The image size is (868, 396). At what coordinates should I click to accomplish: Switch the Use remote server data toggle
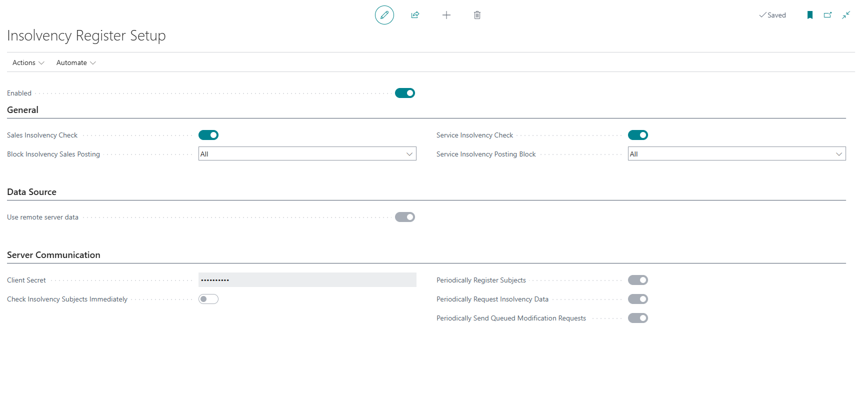tap(404, 217)
